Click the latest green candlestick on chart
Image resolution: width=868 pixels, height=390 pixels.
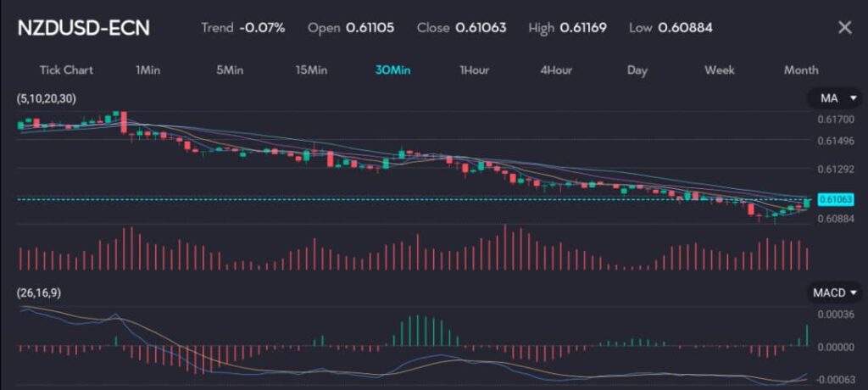pos(807,202)
